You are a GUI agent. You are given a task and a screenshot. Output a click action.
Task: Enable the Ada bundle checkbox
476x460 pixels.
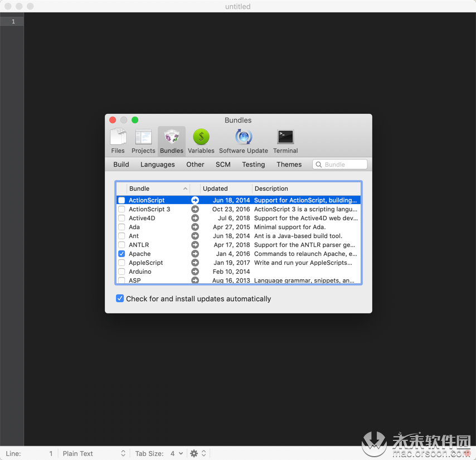[122, 227]
